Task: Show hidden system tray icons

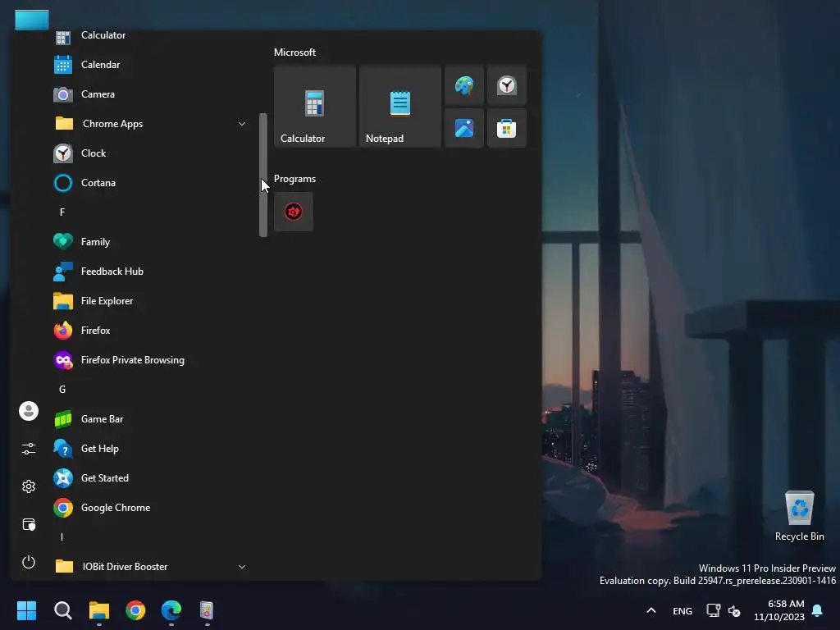Action: tap(651, 610)
